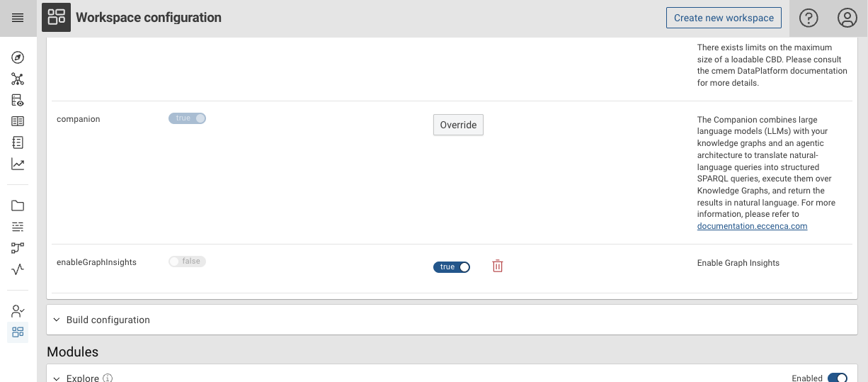Open the workspace configuration sidebar icon
This screenshot has height=382, width=868.
18,332
